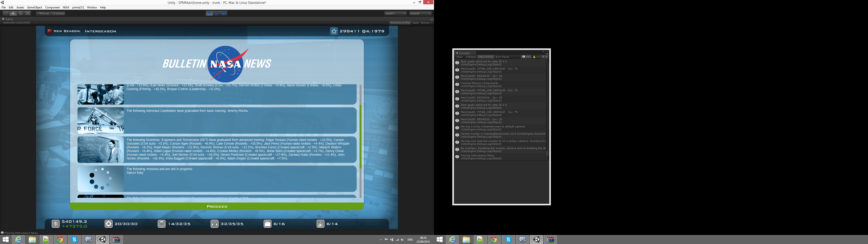Click the missions in progress loading thumbnail
Viewport: 868px width, 244px height.
pyautogui.click(x=101, y=179)
